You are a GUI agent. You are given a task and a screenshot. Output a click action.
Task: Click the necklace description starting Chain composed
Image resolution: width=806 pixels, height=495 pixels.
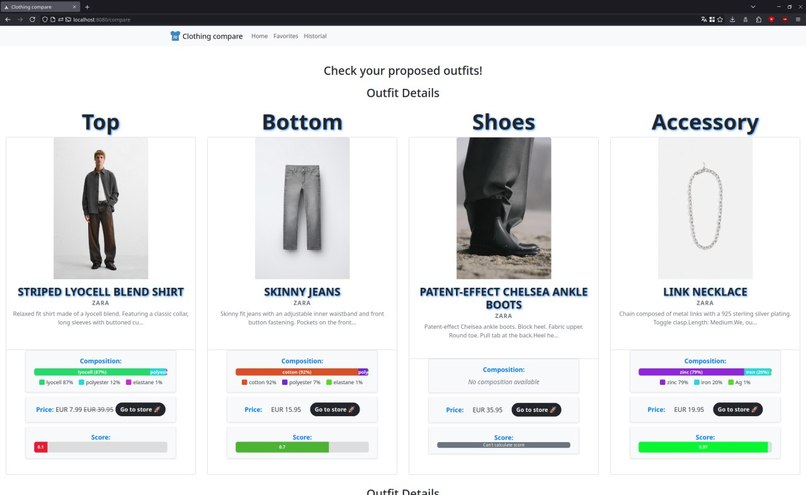pos(705,318)
